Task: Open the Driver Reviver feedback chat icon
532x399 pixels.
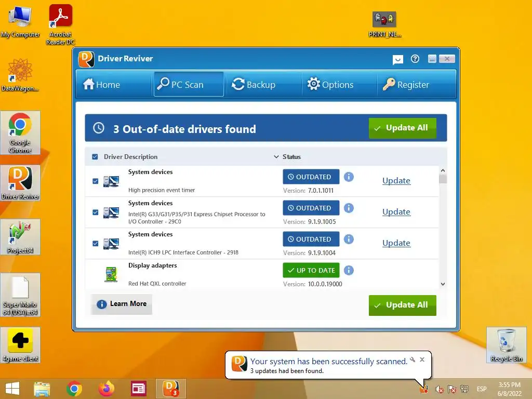Action: pyautogui.click(x=397, y=60)
